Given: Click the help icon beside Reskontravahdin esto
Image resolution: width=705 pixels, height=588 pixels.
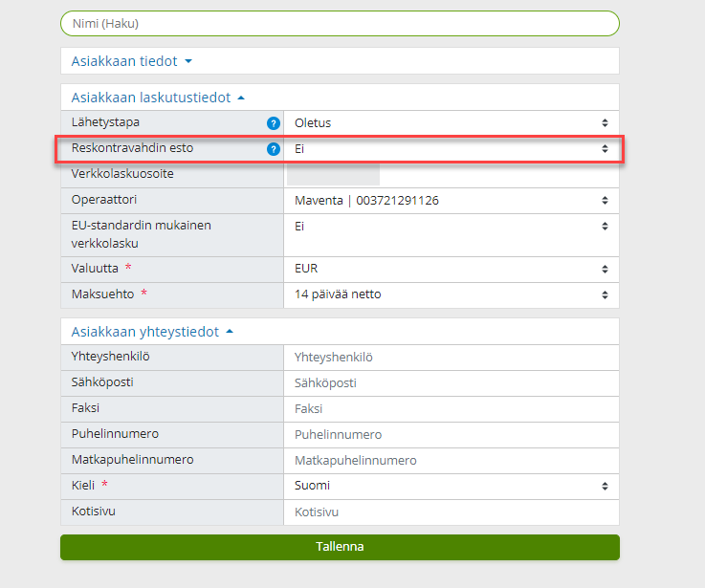Looking at the screenshot, I should pos(273,149).
